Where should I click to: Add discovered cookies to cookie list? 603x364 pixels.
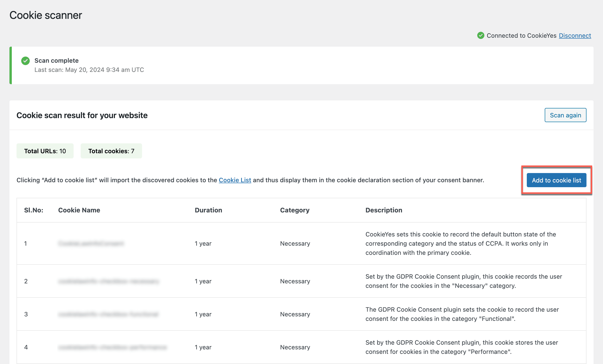click(556, 180)
